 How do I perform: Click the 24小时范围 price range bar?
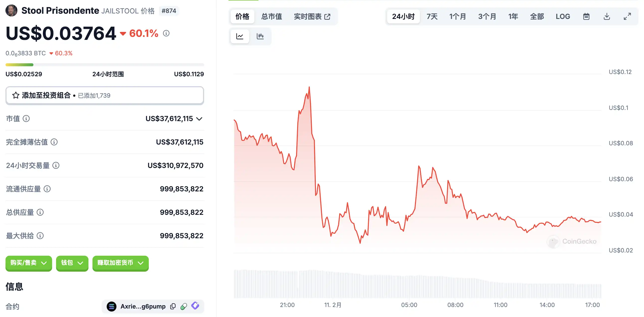pyautogui.click(x=104, y=65)
